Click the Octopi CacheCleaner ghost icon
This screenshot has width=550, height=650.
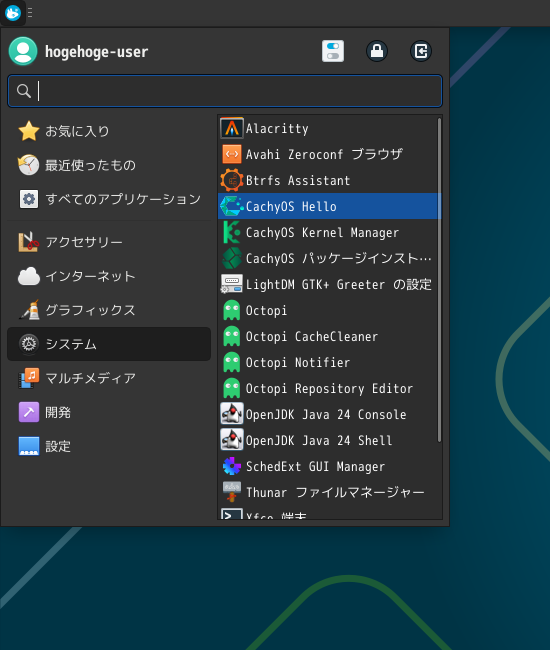(232, 336)
